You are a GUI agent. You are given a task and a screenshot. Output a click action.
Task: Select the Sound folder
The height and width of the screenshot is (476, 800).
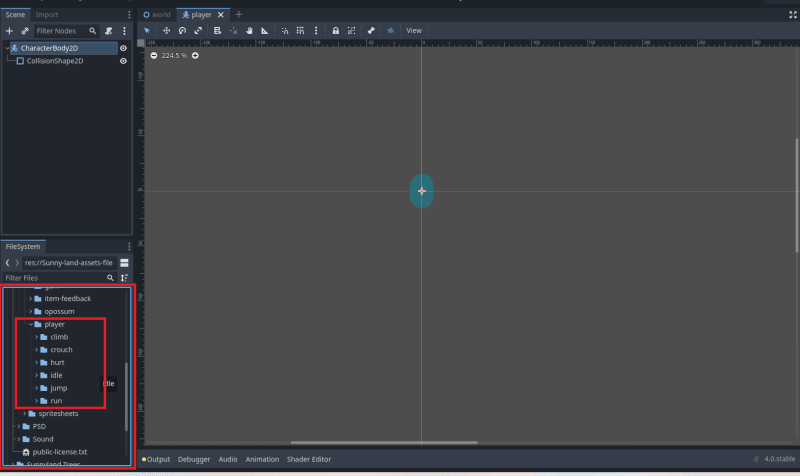pos(43,439)
